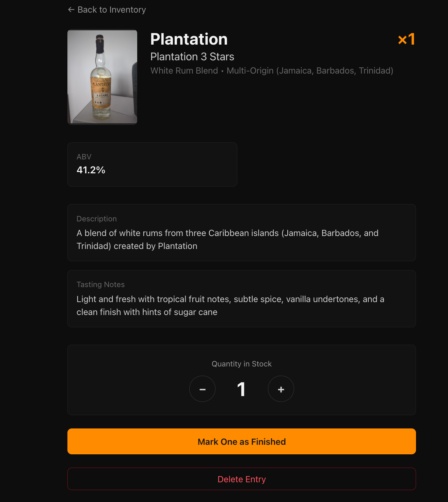Select the tasting notes paragraph
Screen dimensions: 448x502
(x=230, y=305)
